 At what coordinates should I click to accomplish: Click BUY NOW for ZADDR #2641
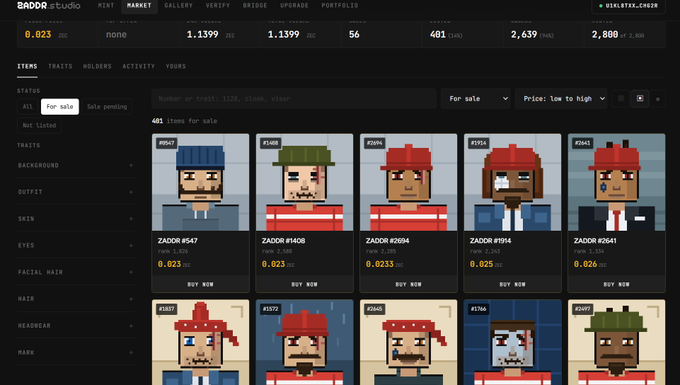(x=617, y=284)
